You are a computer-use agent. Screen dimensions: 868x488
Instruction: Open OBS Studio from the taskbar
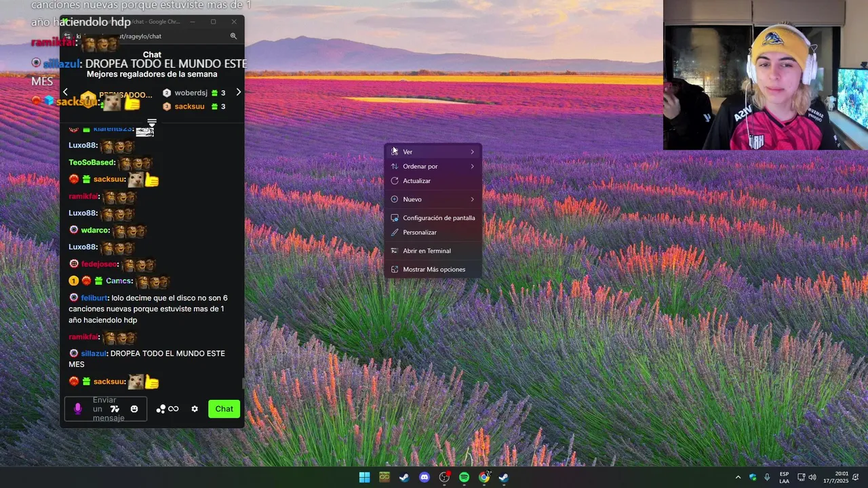pyautogui.click(x=444, y=477)
